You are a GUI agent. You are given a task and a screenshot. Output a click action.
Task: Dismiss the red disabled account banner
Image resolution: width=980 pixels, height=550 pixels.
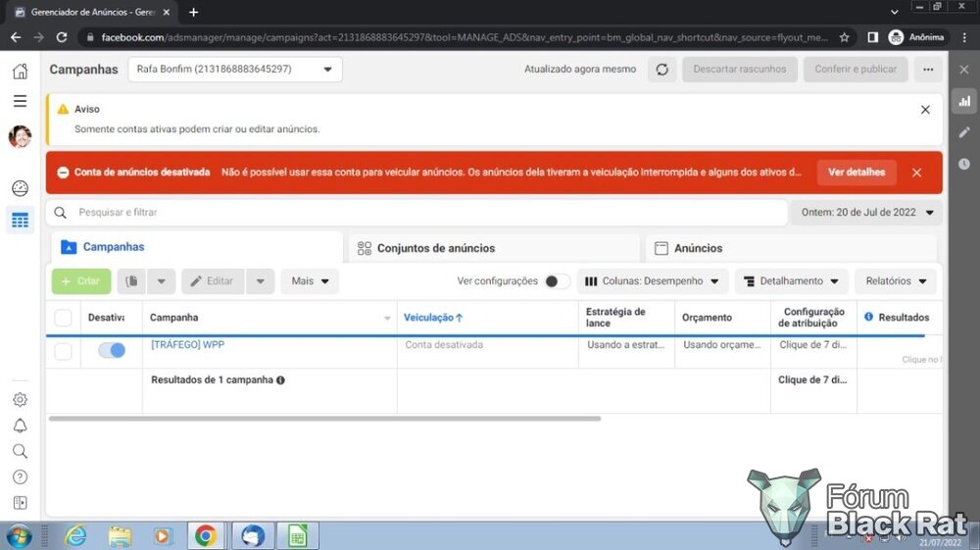[917, 173]
